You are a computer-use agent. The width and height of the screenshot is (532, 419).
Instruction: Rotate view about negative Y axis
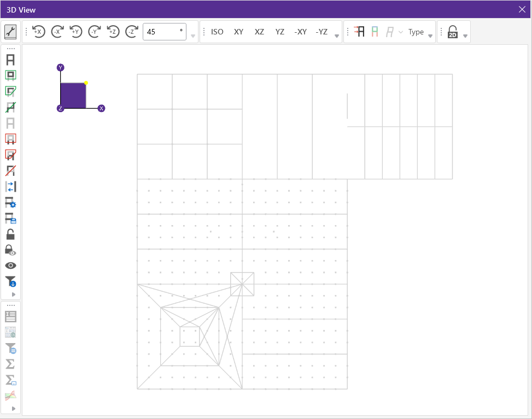95,32
